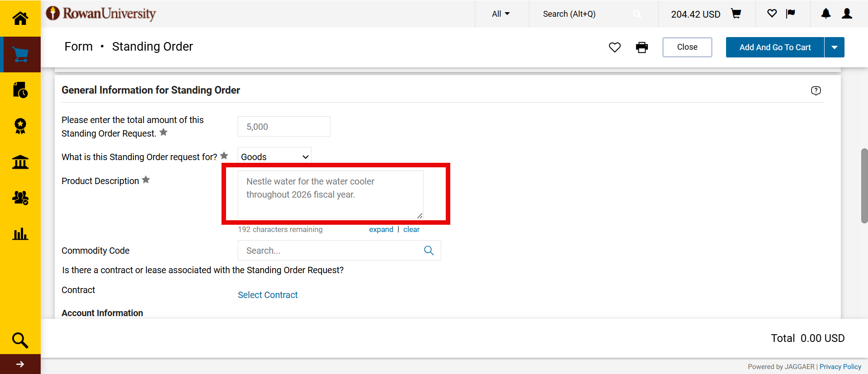
Task: Open the Reporting bar chart icon
Action: pos(20,234)
